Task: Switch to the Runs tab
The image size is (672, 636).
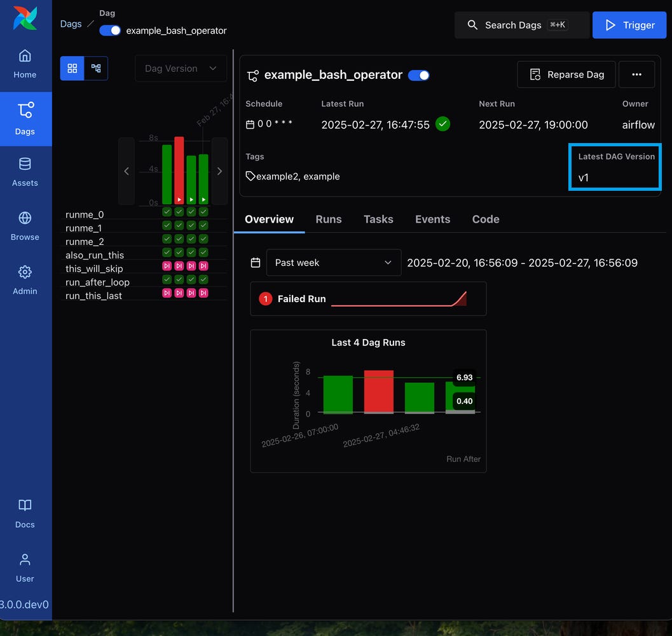Action: coord(328,219)
